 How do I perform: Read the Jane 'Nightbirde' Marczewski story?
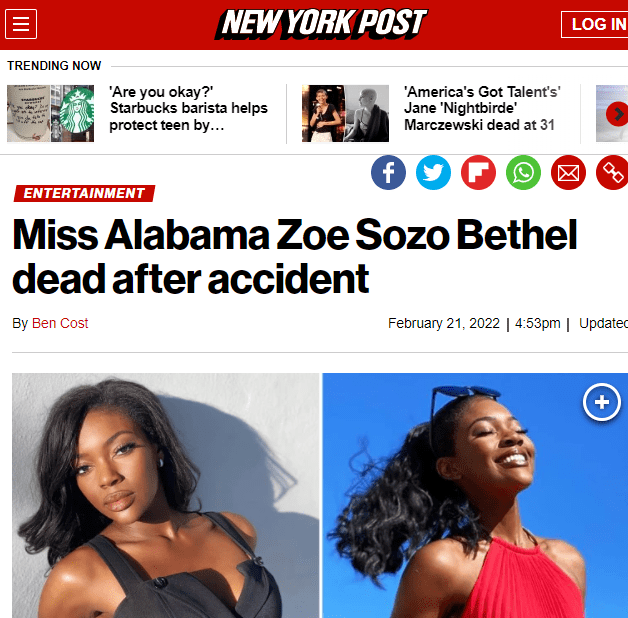482,109
